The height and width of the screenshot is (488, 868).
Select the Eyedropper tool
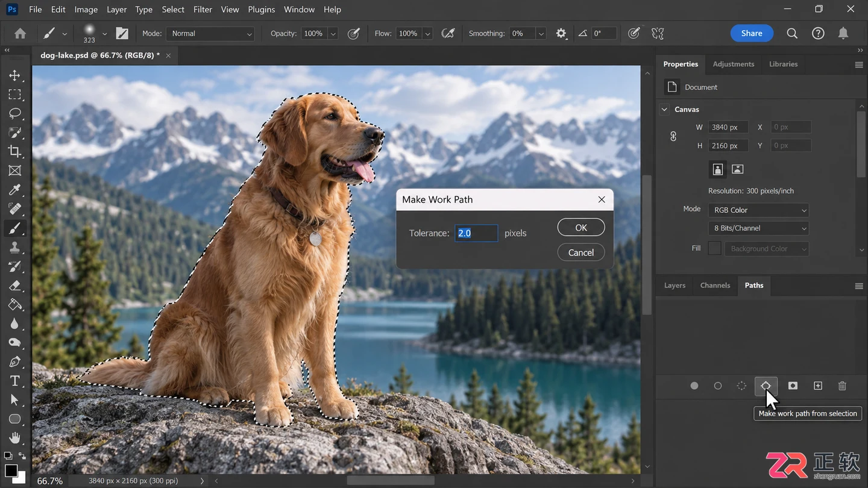coord(14,190)
